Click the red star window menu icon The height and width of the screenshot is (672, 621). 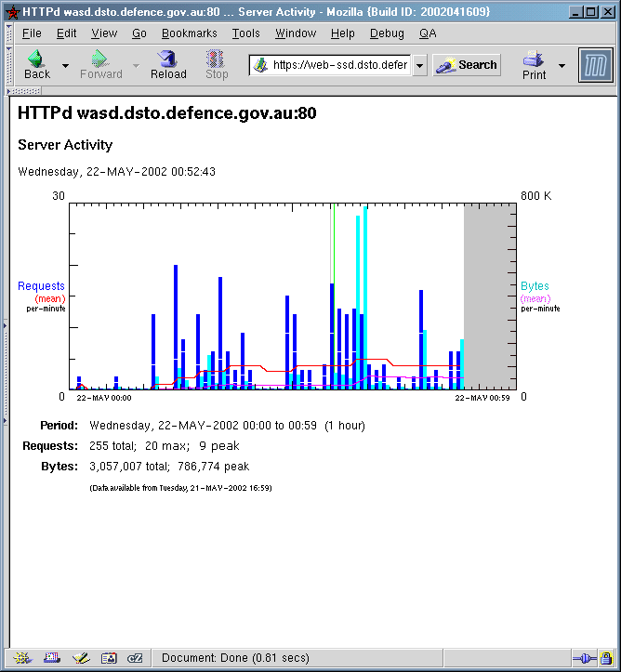point(12,12)
